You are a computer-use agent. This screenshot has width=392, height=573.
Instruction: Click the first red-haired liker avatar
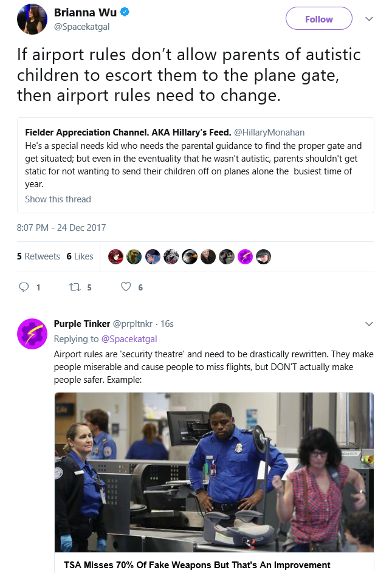(115, 257)
